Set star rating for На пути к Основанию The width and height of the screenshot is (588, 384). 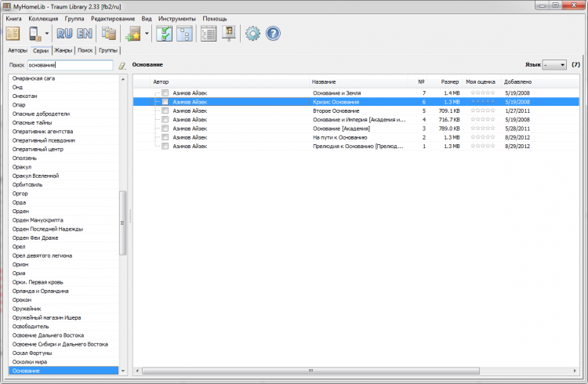483,137
